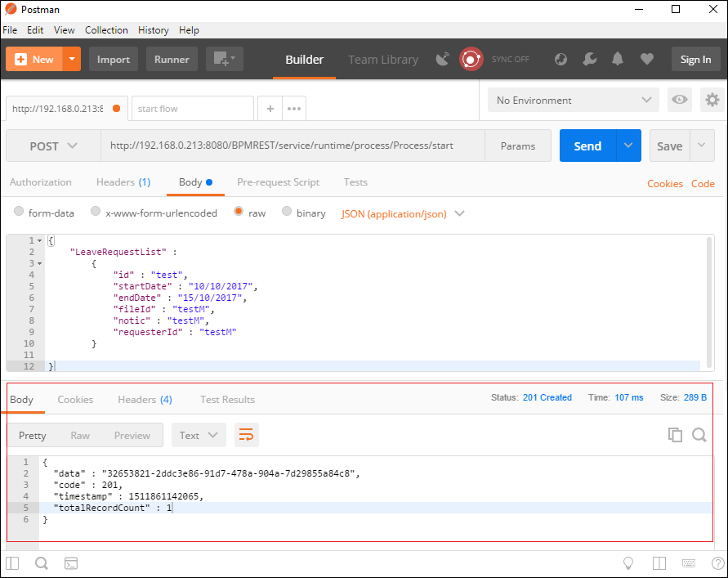The height and width of the screenshot is (578, 728).
Task: Open the View menu
Action: tap(64, 30)
